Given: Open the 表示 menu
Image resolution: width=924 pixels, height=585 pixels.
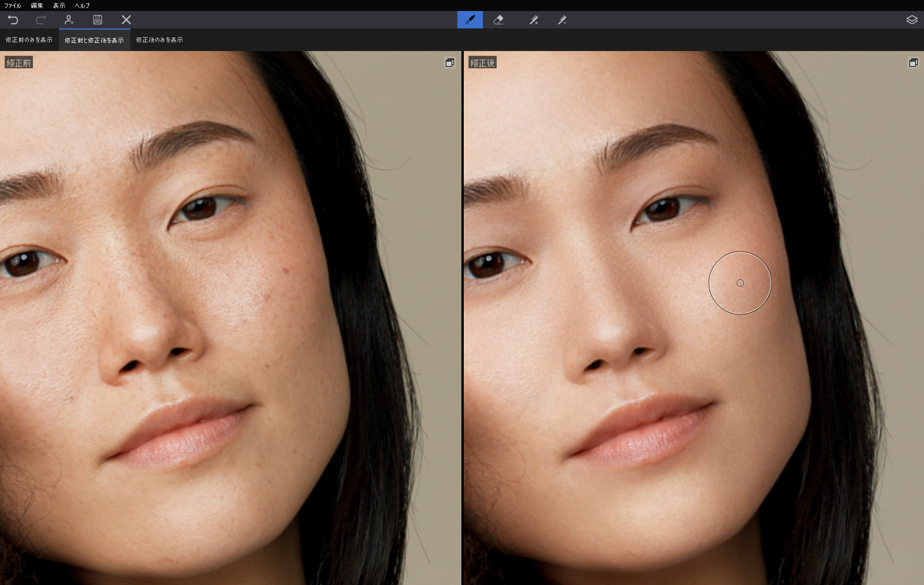Looking at the screenshot, I should [x=59, y=5].
